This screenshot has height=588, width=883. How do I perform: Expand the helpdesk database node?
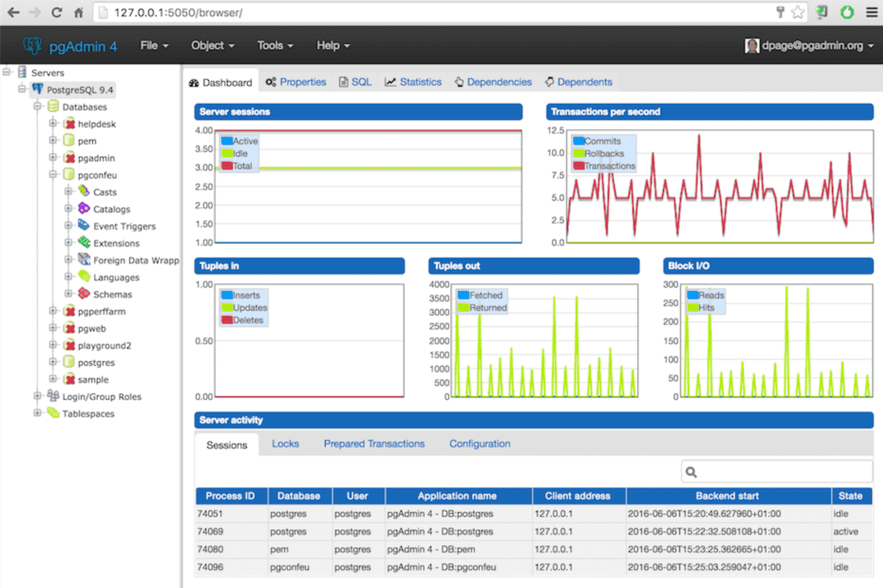point(53,123)
